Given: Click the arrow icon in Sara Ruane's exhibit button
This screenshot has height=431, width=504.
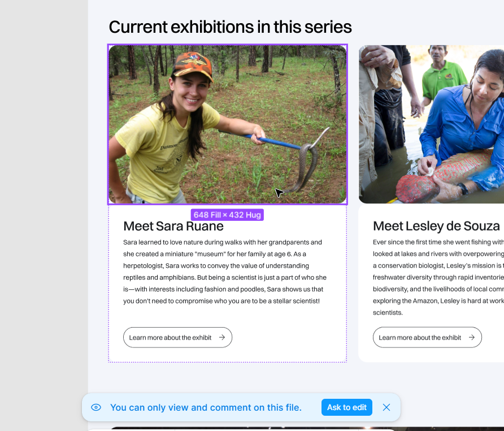Looking at the screenshot, I should coord(222,337).
